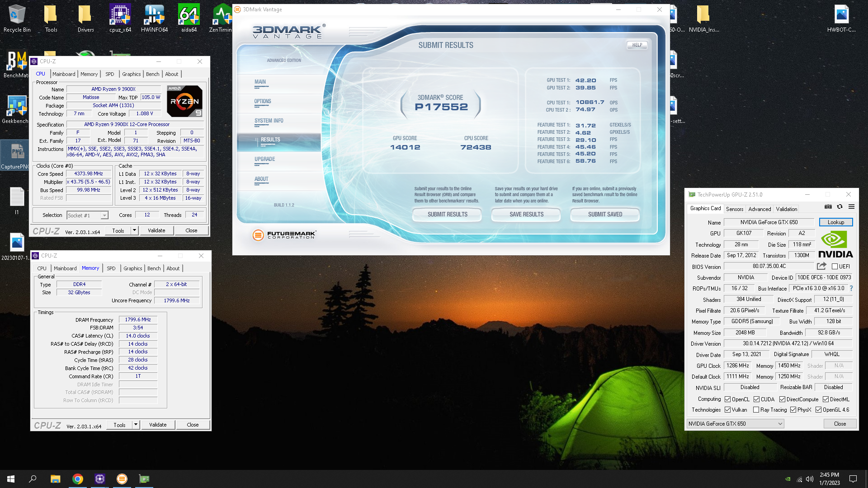Screen dimensions: 868x488
Task: Open volume control in system tray
Action: [810, 479]
